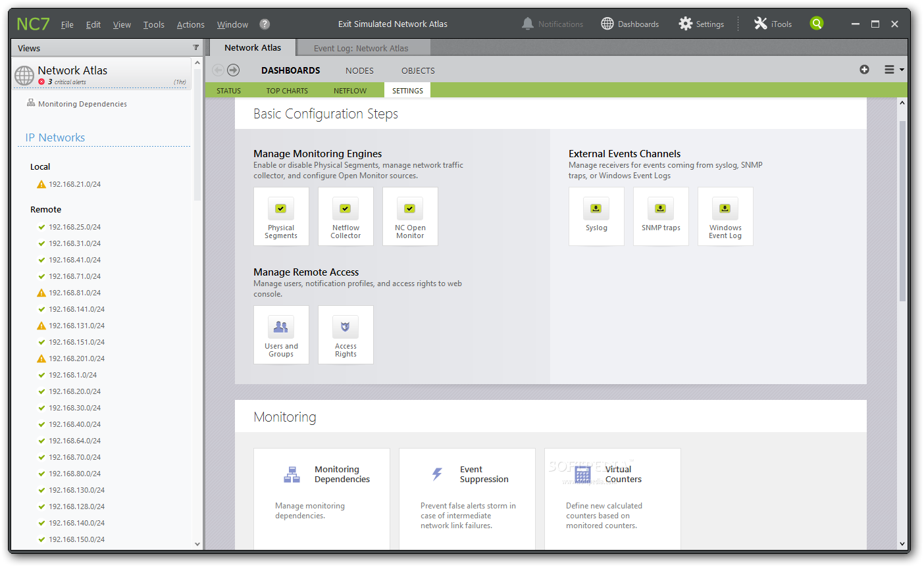
Task: Click Exit Simulated Network Atlas
Action: pos(393,24)
